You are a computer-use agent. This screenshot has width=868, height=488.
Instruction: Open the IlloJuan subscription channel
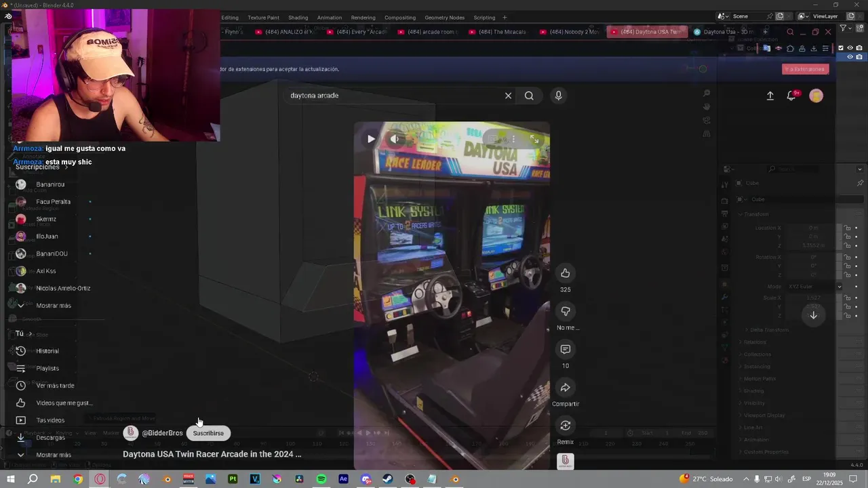(x=47, y=237)
